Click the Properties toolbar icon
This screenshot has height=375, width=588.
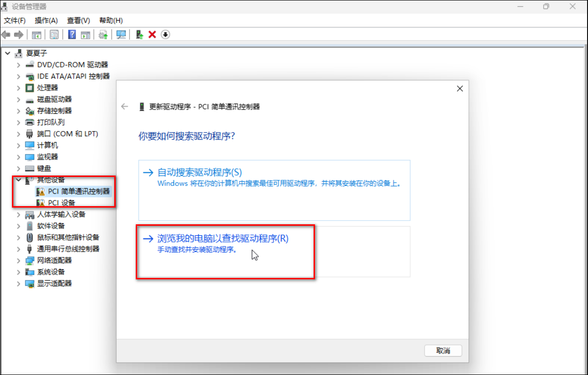(54, 34)
